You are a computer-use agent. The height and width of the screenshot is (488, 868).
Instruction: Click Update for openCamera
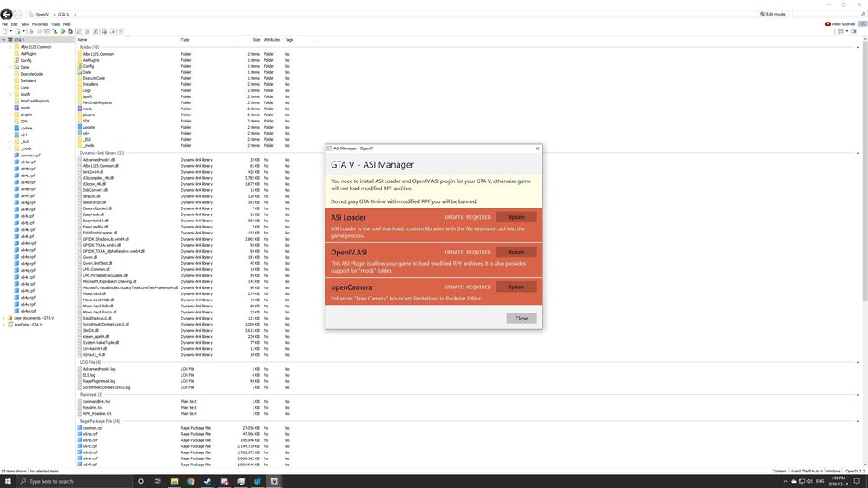click(516, 287)
